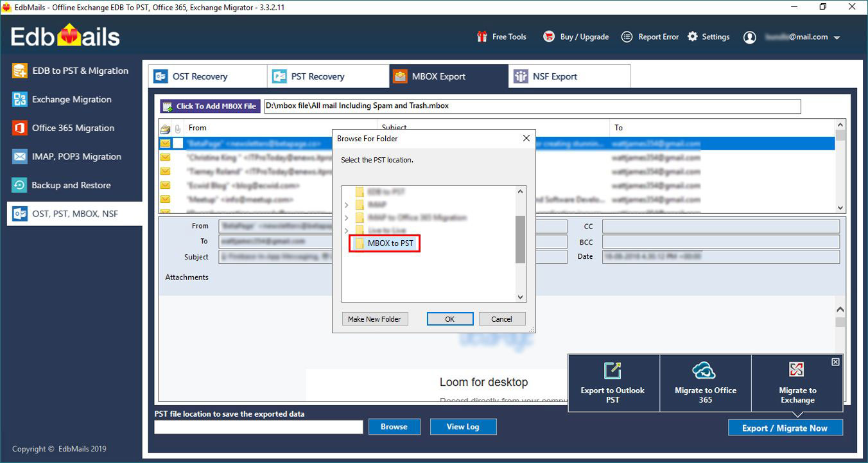Close the Browse For Folder dialog with X

(x=526, y=138)
